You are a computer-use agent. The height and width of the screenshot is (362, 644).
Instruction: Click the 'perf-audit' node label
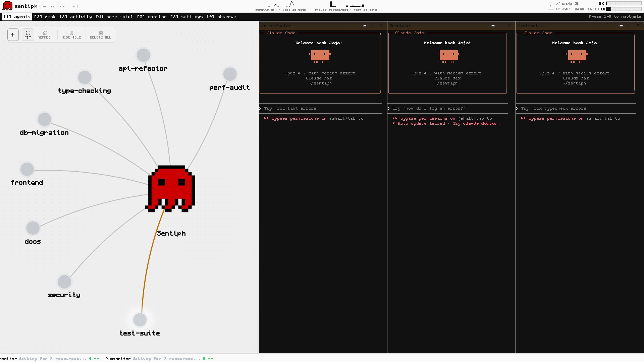[x=229, y=87]
